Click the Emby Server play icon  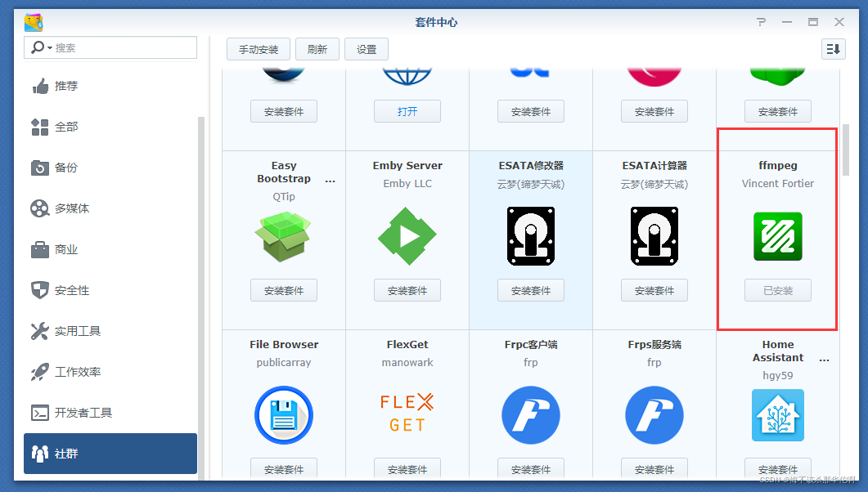pos(407,236)
